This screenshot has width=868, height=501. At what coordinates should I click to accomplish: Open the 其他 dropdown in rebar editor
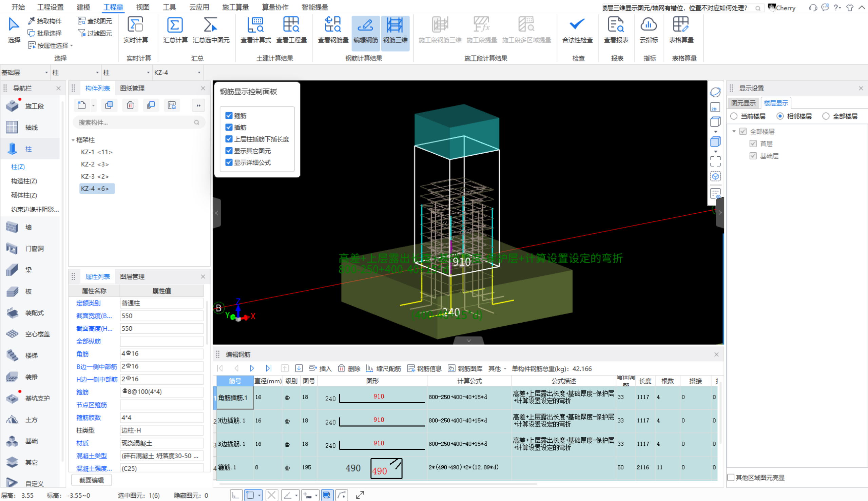click(x=497, y=368)
